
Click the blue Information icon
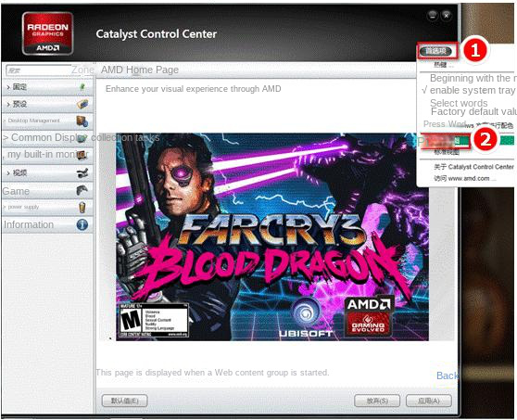[x=82, y=224]
